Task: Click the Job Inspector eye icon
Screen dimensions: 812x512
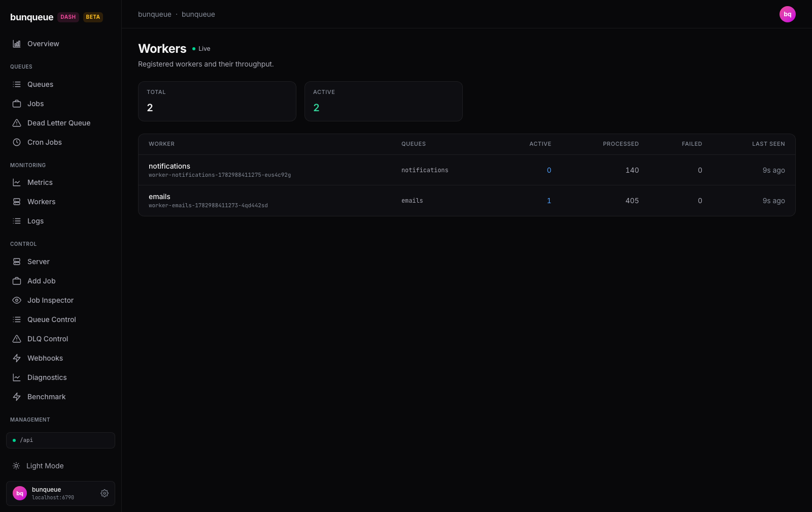Action: 17,300
